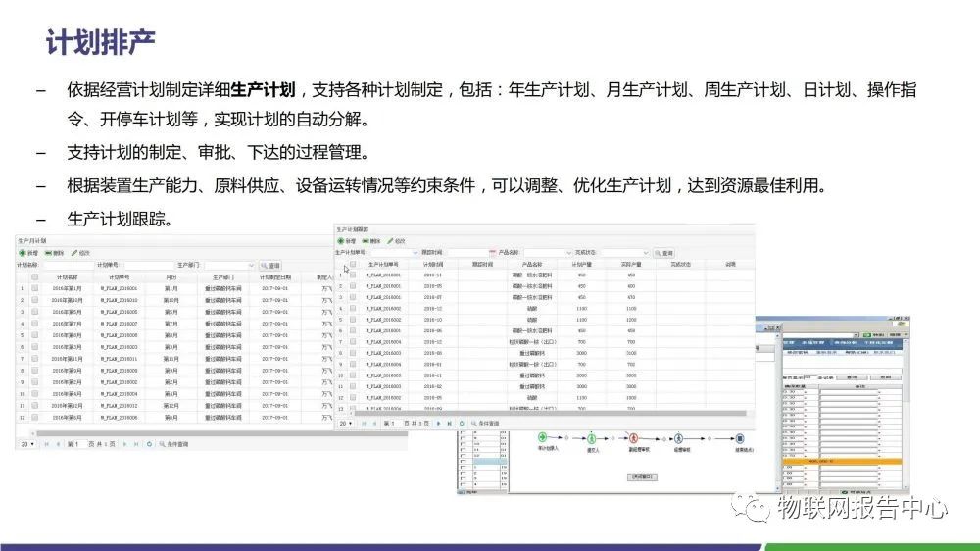Click the 月份 column header in 生产月计划

pyautogui.click(x=171, y=277)
